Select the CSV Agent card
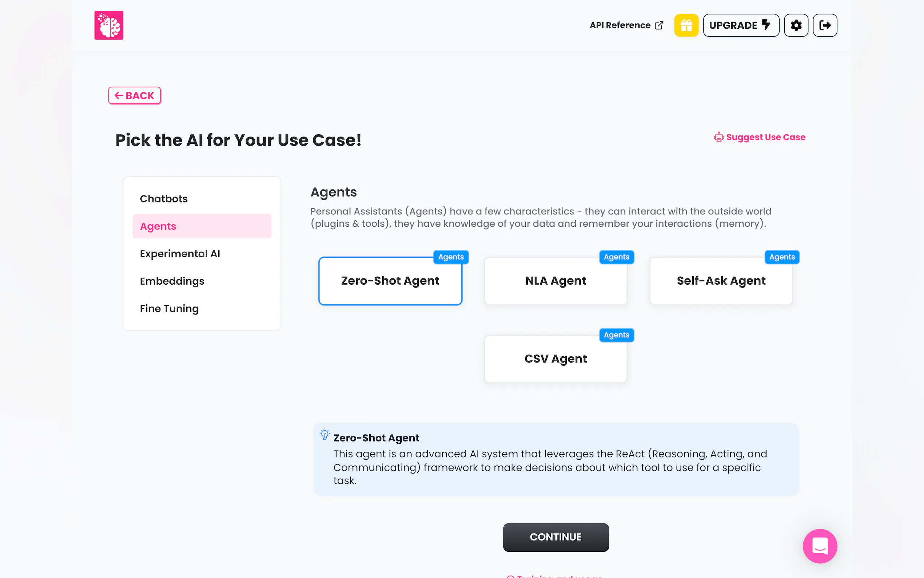 coord(555,359)
